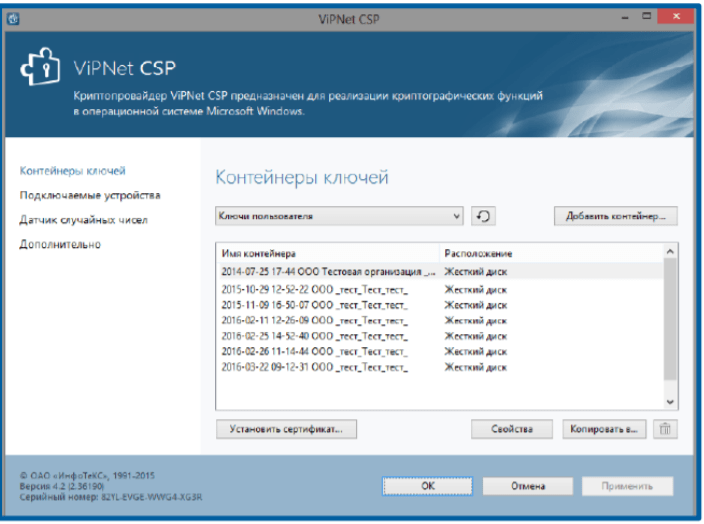The image size is (704, 524).
Task: Click the refresh containers list icon
Action: point(483,216)
